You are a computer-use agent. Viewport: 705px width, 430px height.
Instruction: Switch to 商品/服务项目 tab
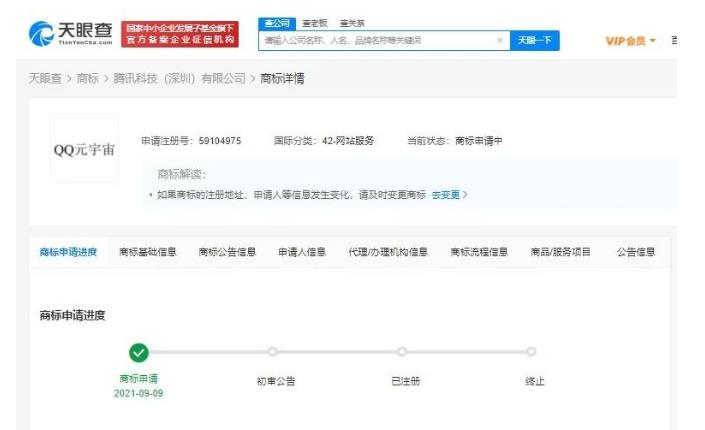point(560,252)
